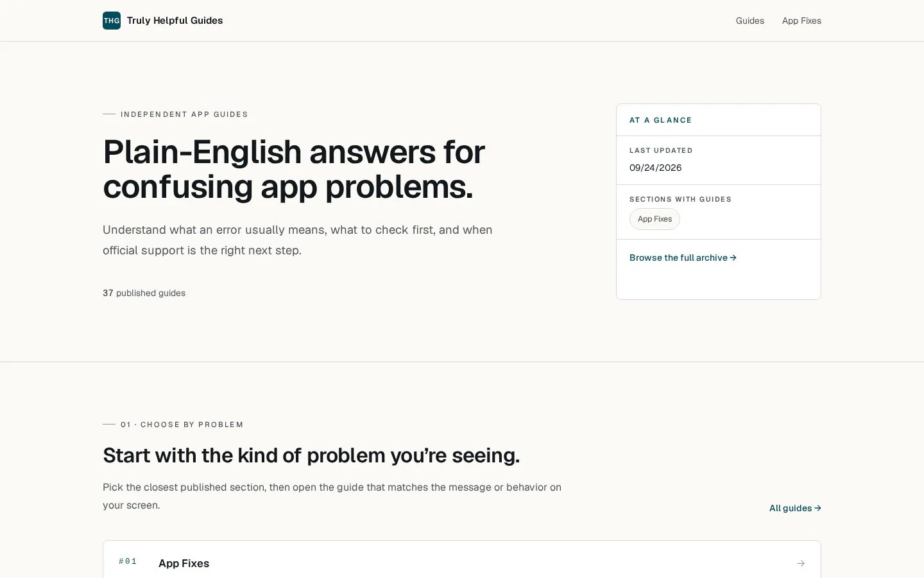This screenshot has height=578, width=924.
Task: Click the All guides link
Action: pos(795,508)
